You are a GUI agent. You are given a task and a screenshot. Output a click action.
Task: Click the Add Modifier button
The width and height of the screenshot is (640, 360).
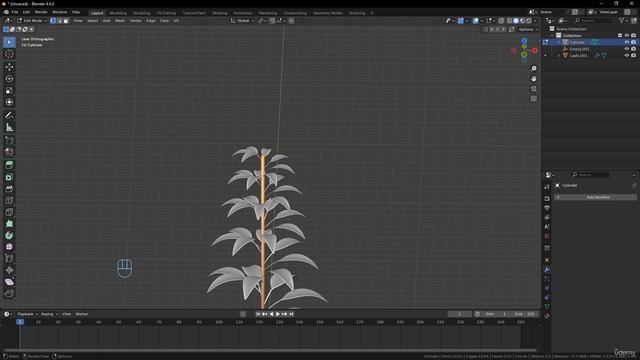click(x=596, y=197)
